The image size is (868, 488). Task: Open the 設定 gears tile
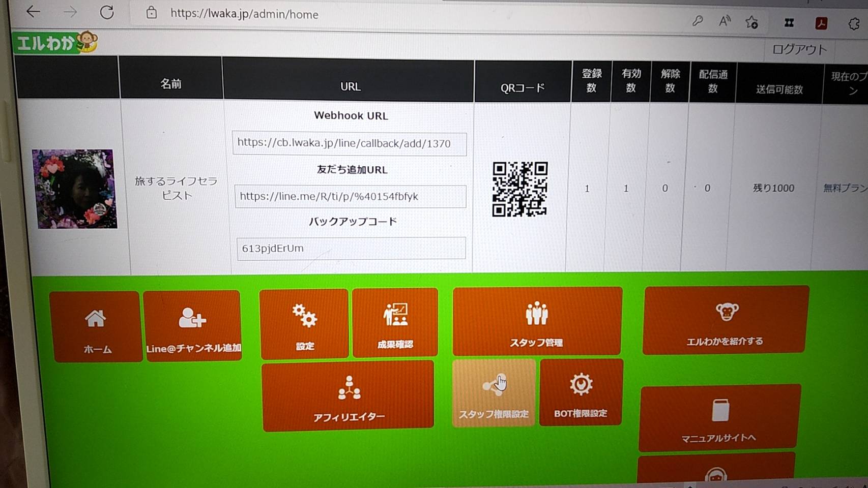304,324
